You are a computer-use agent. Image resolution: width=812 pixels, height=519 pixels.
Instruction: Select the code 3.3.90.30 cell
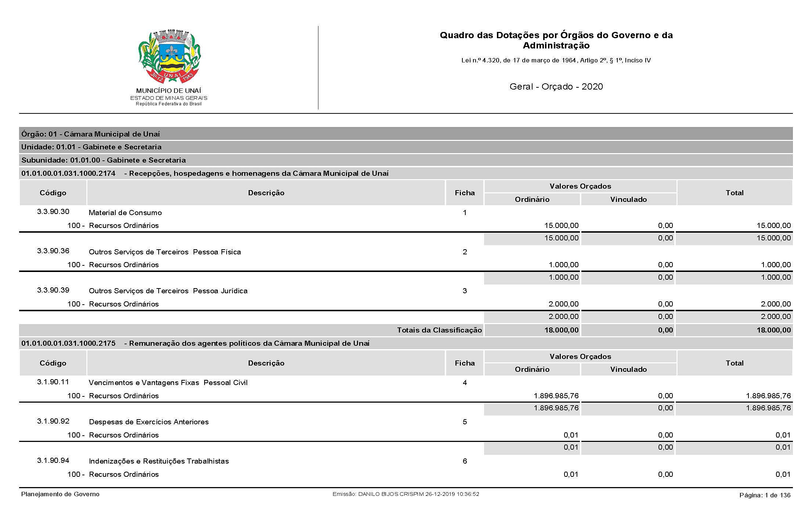coord(53,211)
